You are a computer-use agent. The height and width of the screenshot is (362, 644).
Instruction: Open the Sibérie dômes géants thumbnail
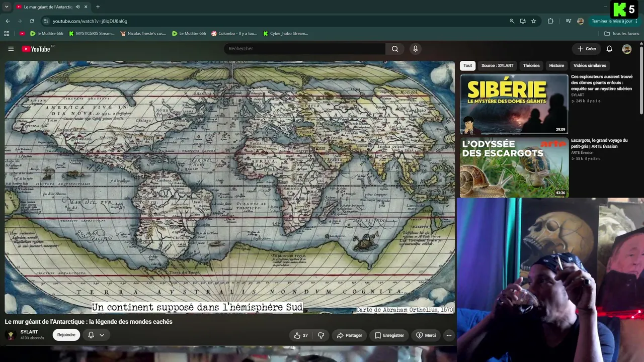tap(514, 104)
